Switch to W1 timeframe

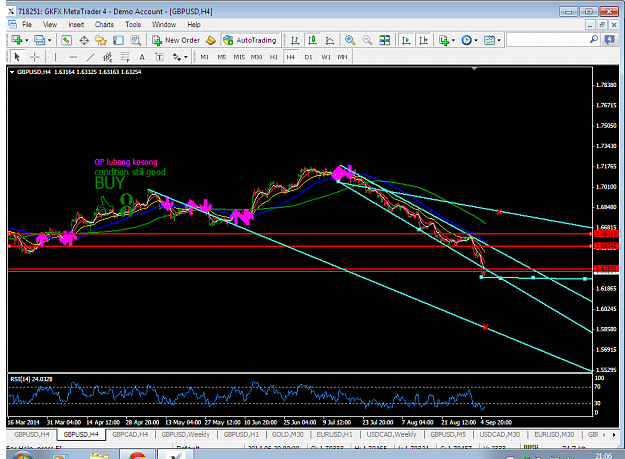click(326, 57)
